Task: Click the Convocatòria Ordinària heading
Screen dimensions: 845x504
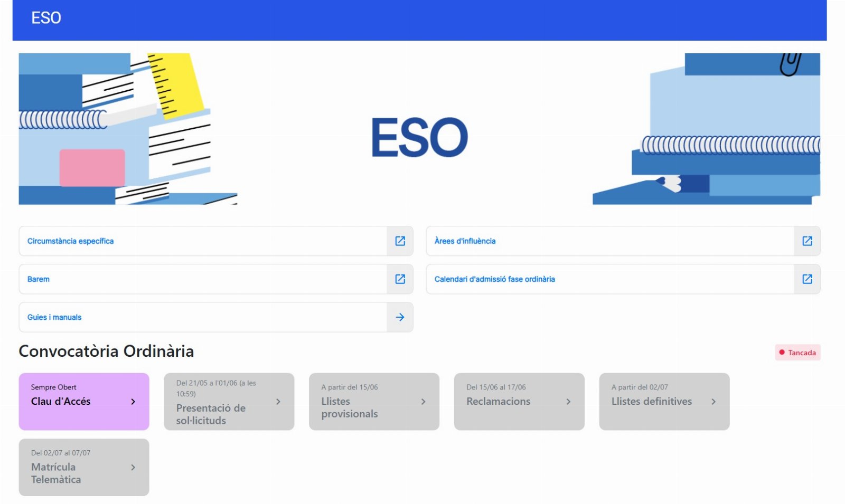Action: pyautogui.click(x=106, y=351)
